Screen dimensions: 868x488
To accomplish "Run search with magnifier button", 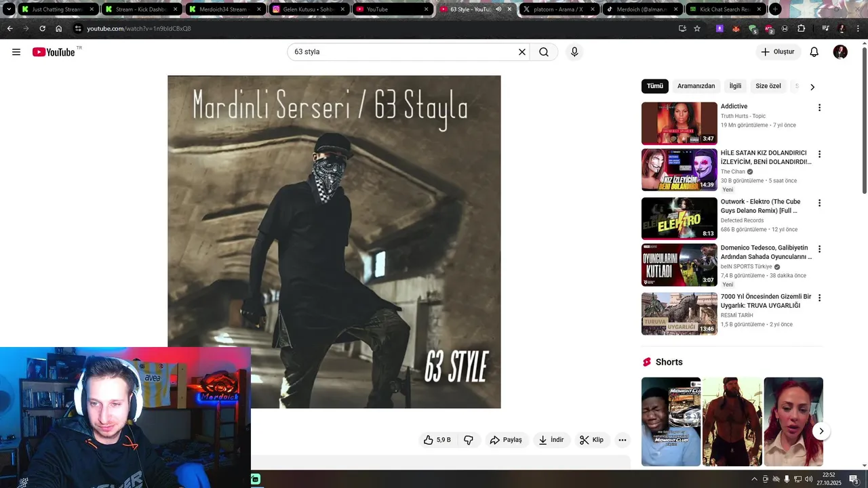I will coord(544,52).
